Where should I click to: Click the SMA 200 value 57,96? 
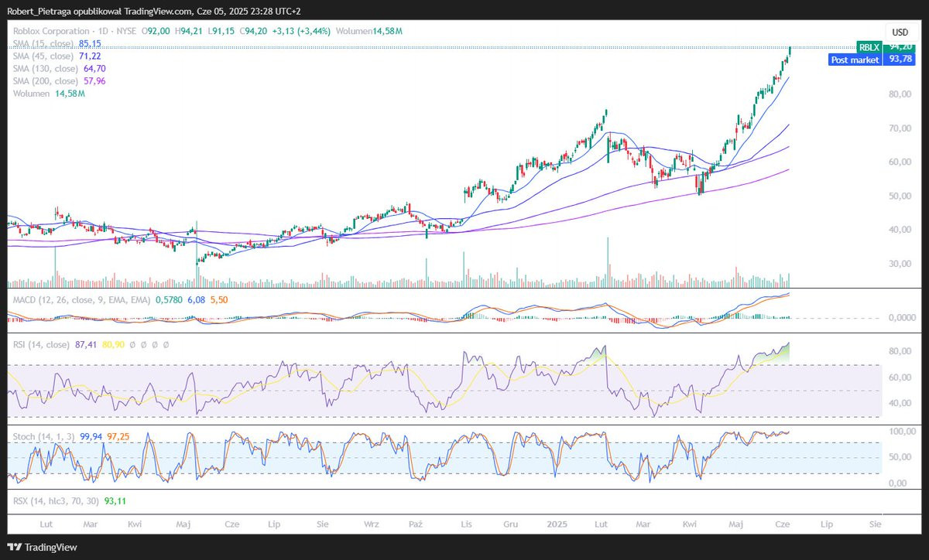(93, 81)
